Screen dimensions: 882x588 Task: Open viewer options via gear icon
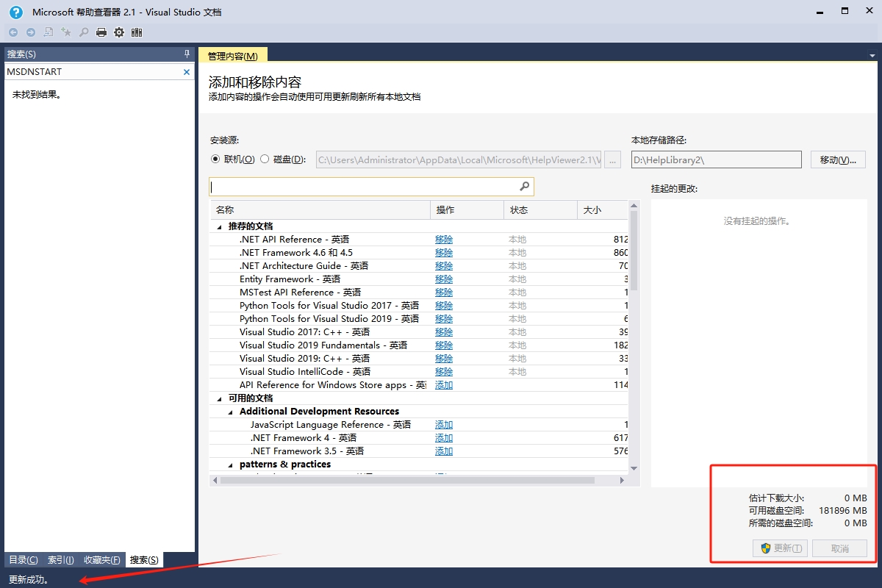pos(119,32)
